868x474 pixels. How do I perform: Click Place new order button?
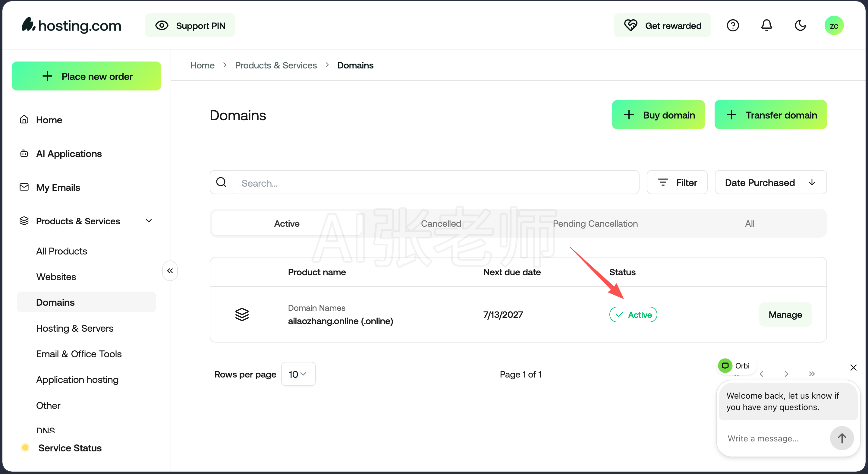86,76
